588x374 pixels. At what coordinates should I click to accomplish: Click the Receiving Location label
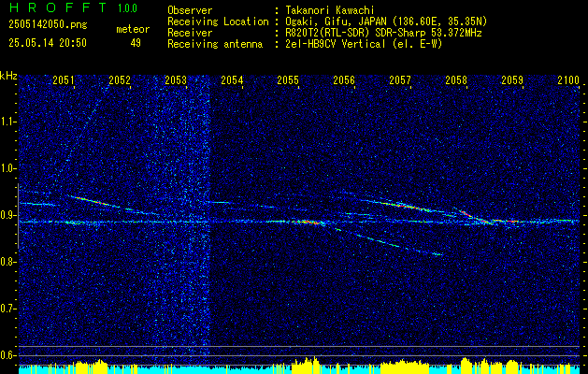coord(218,22)
